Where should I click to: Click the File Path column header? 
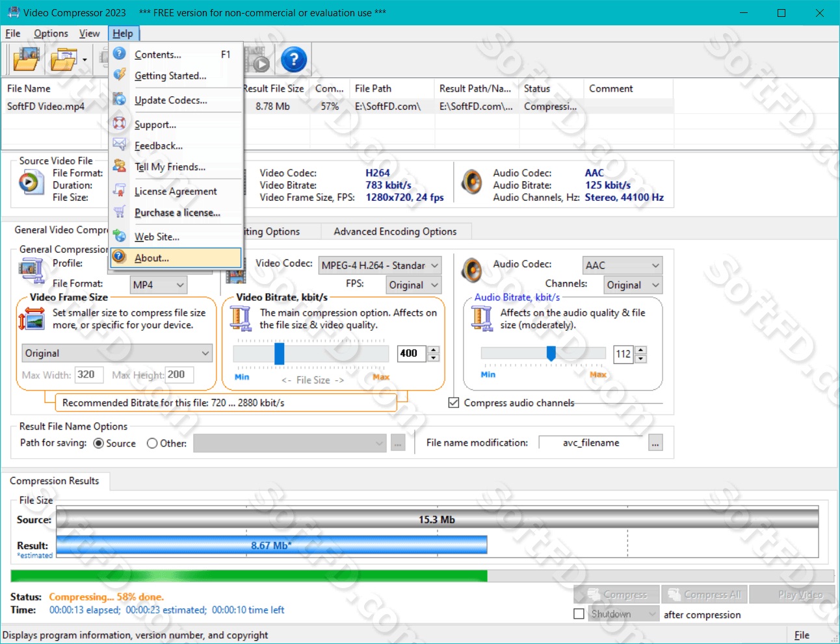(x=393, y=88)
